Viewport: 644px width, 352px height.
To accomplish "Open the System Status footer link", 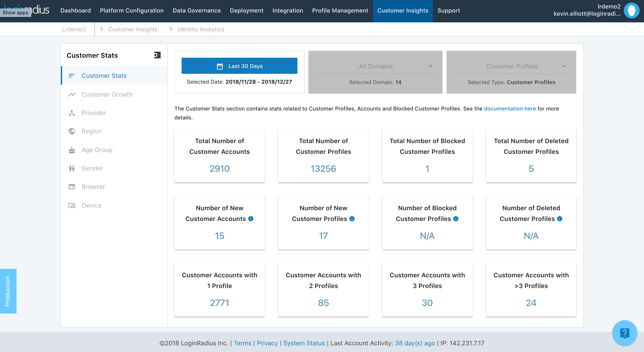I will (304, 343).
